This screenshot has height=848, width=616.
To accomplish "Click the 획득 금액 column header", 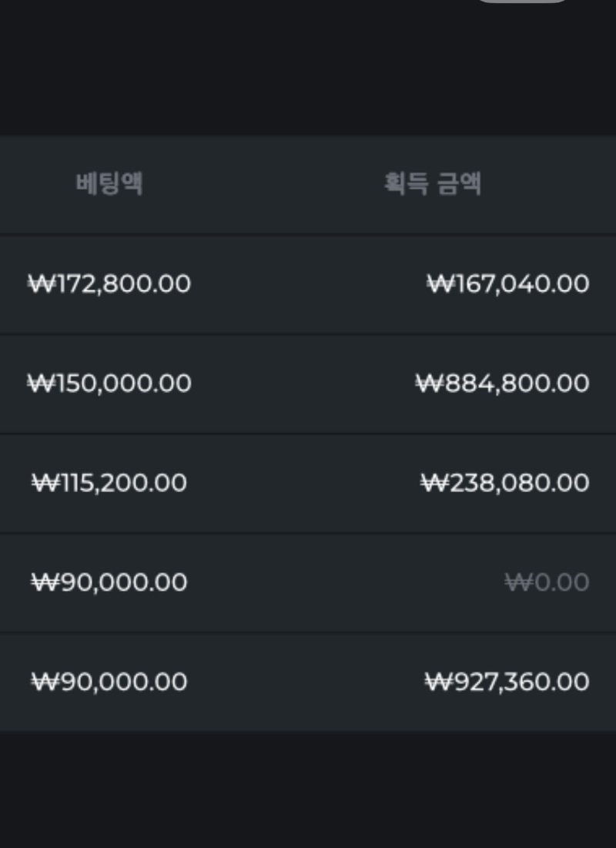I will pyautogui.click(x=433, y=184).
